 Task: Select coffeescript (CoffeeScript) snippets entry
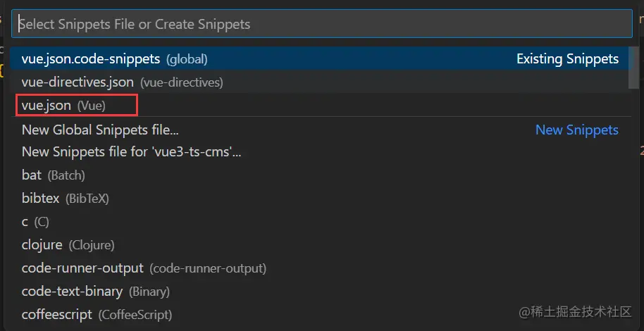click(x=57, y=314)
